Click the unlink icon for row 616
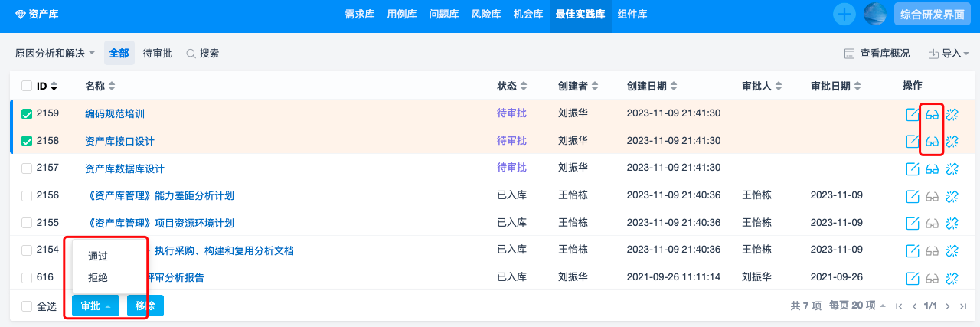This screenshot has height=327, width=980. coord(952,278)
